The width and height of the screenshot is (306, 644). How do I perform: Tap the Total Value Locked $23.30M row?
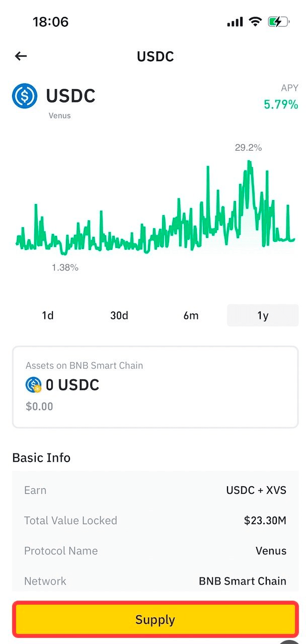pos(155,521)
